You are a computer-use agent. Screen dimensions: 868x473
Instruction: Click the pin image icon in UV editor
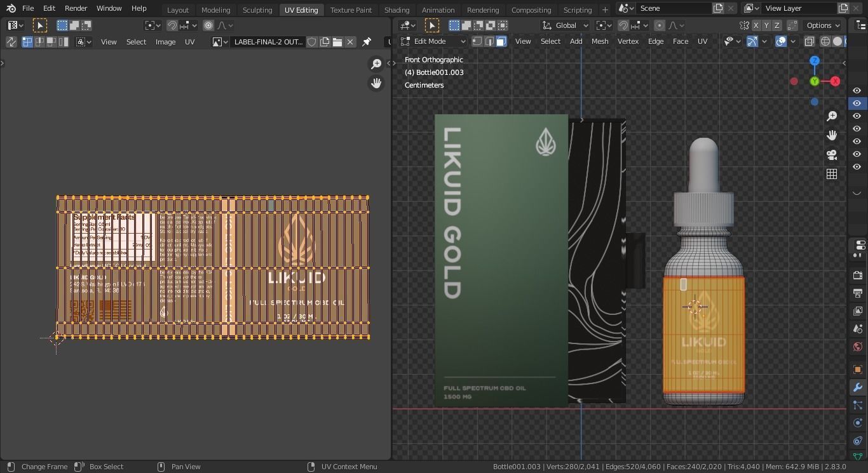click(367, 42)
